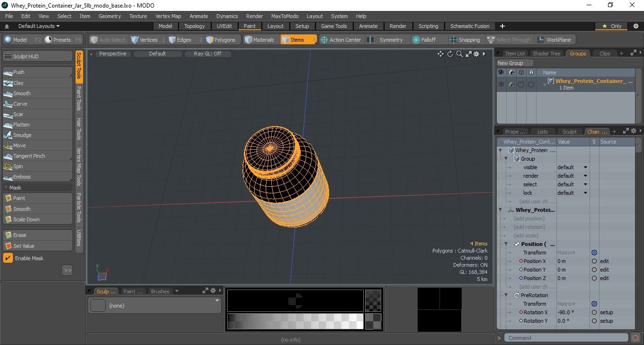The image size is (644, 345).
Task: Select the Push sculpt tool
Action: pos(37,72)
